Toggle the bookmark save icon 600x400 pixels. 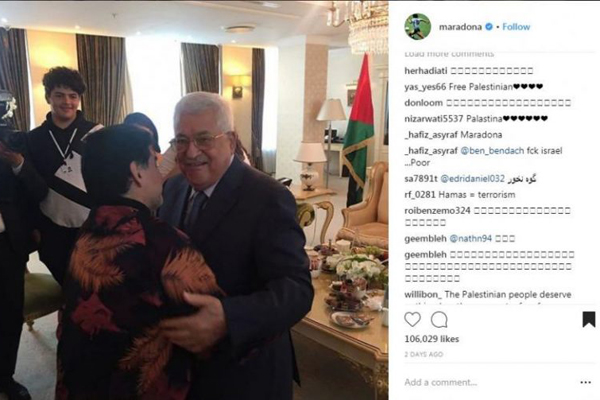click(589, 320)
